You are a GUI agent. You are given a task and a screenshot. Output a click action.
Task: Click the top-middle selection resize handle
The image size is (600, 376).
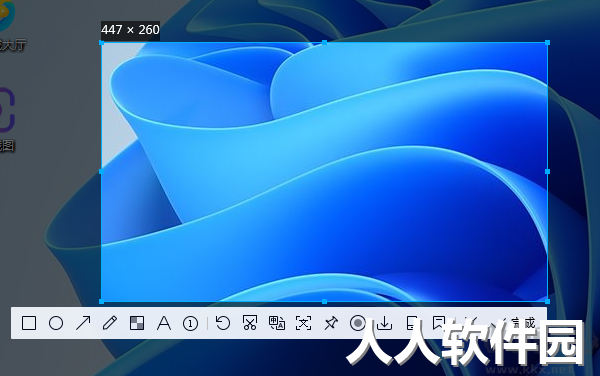tap(324, 42)
